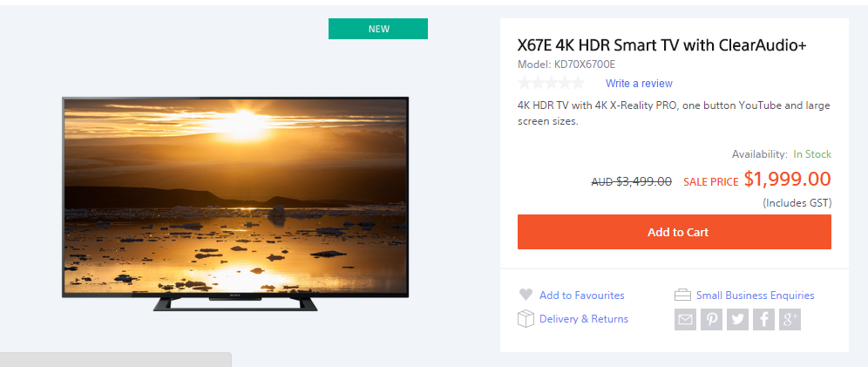868x367 pixels.
Task: Click the heart icon for Favourites
Action: (x=526, y=295)
